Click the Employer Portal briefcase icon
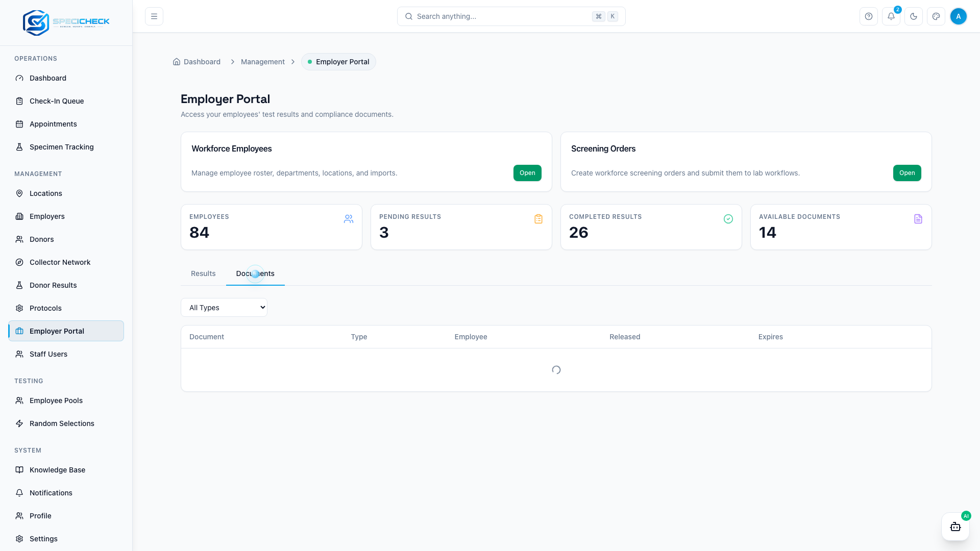 pos(19,331)
